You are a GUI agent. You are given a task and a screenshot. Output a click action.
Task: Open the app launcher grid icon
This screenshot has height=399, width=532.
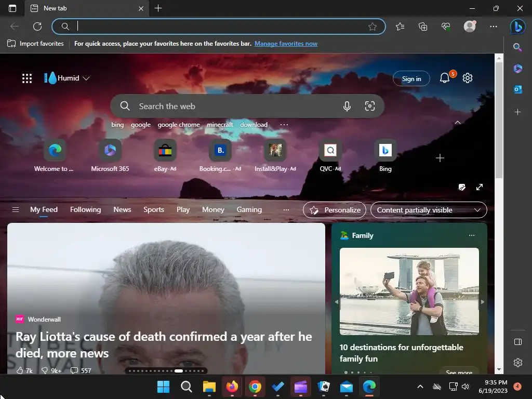[x=27, y=78]
